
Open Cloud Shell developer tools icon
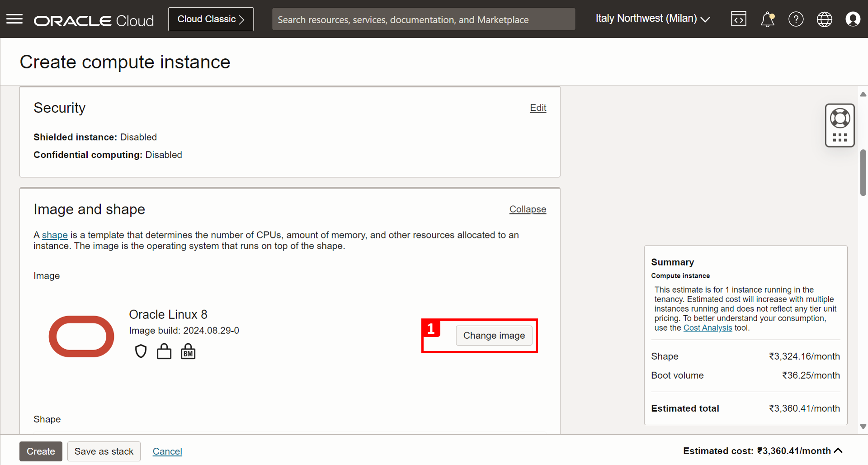coord(739,19)
